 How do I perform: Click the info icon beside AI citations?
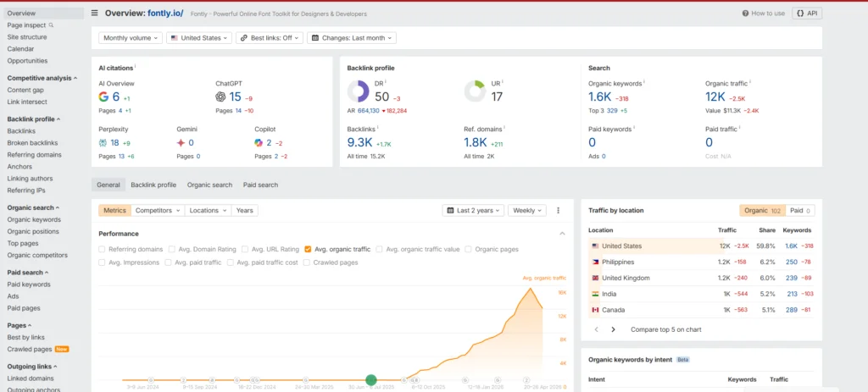[x=136, y=66]
